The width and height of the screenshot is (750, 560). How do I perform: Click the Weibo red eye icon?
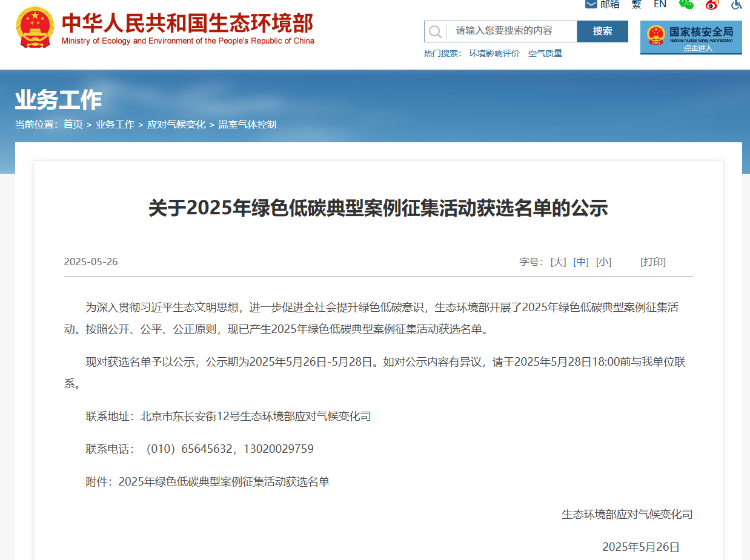click(x=712, y=5)
